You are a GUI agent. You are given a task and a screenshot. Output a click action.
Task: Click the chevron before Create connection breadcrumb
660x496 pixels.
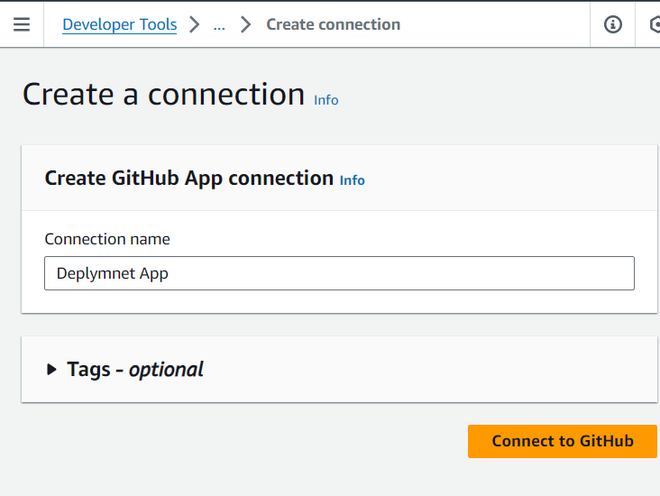(246, 25)
